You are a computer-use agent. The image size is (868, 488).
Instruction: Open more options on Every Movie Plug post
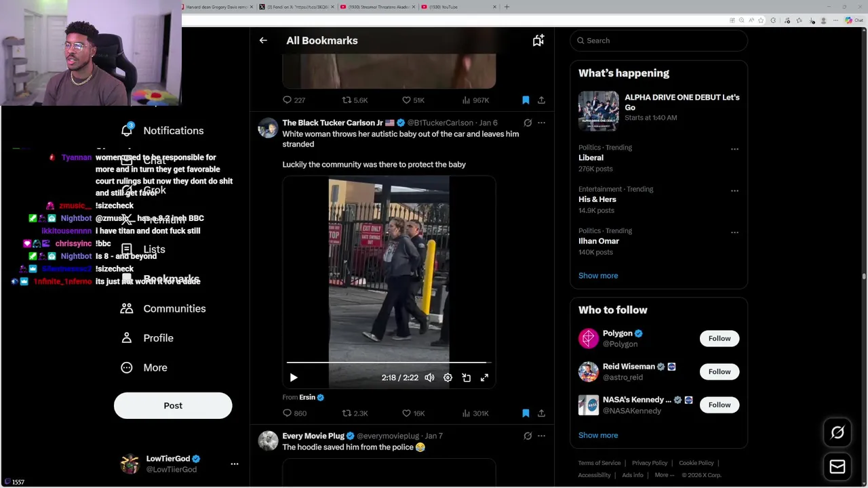point(541,436)
